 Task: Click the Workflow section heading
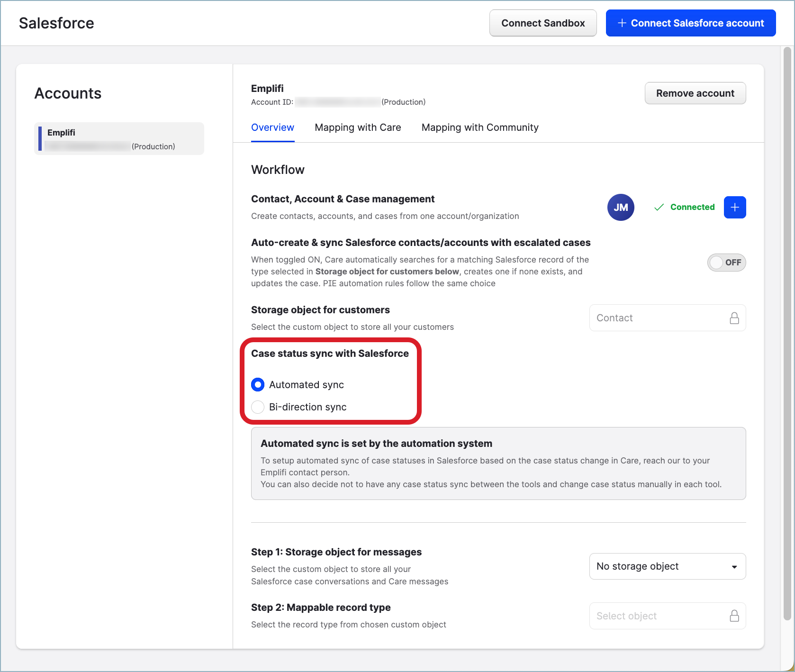pyautogui.click(x=278, y=170)
